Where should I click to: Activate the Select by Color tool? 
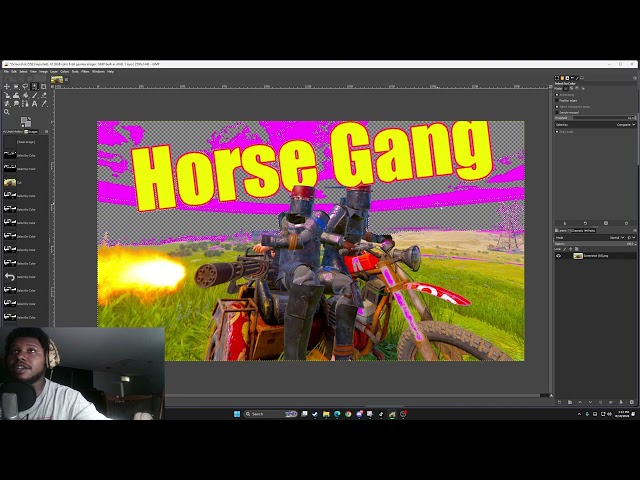pos(34,87)
